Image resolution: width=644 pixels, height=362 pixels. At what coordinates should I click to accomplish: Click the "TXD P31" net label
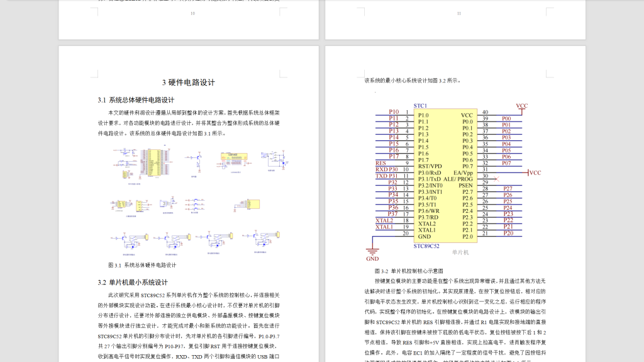tap(387, 176)
